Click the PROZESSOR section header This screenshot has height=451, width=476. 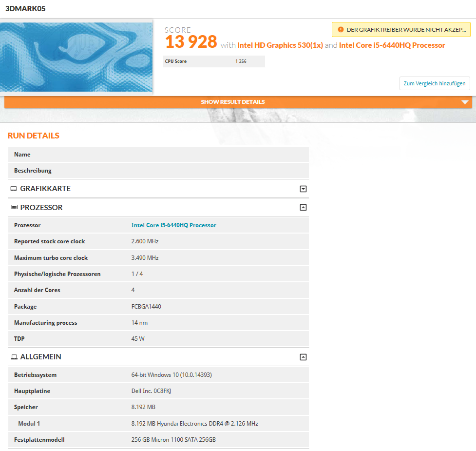158,207
